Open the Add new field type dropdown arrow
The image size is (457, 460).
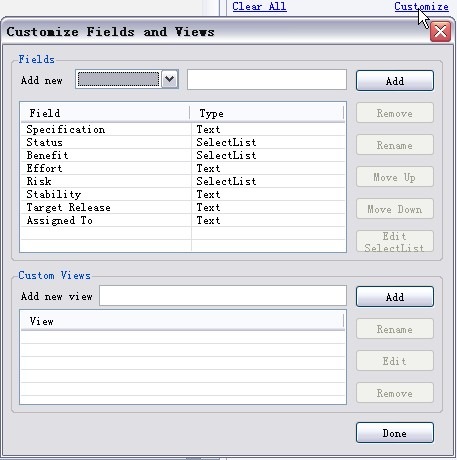click(170, 79)
